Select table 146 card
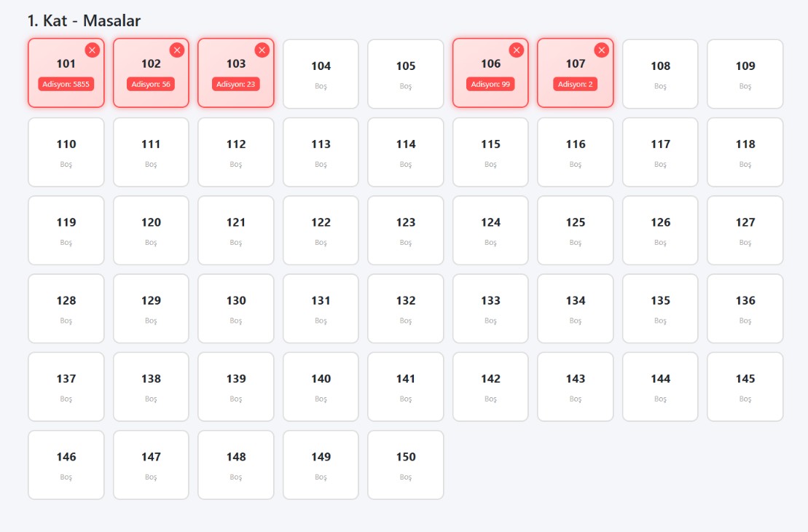This screenshot has height=532, width=808. click(66, 464)
